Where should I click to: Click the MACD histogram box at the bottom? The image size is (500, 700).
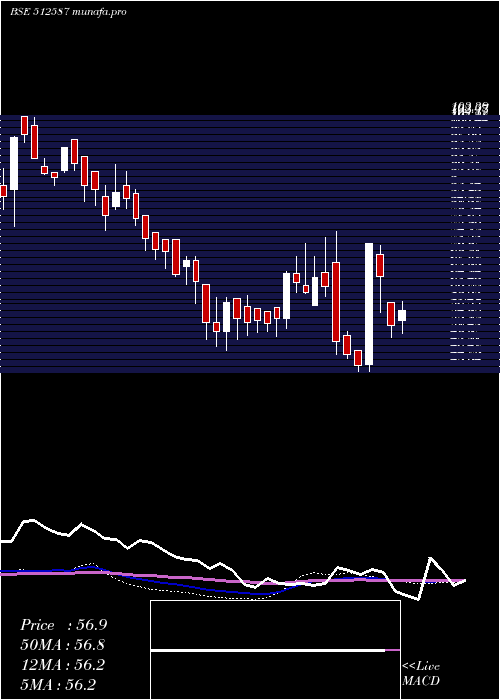275,650
